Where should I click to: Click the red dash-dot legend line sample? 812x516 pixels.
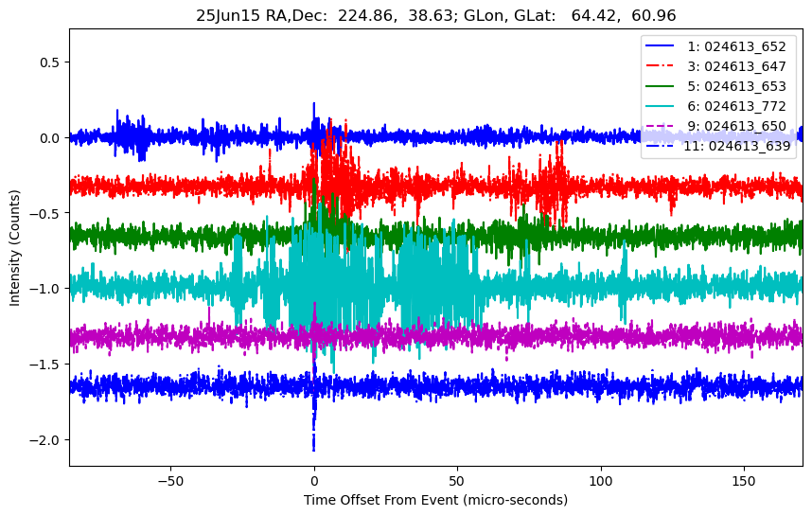(668, 65)
